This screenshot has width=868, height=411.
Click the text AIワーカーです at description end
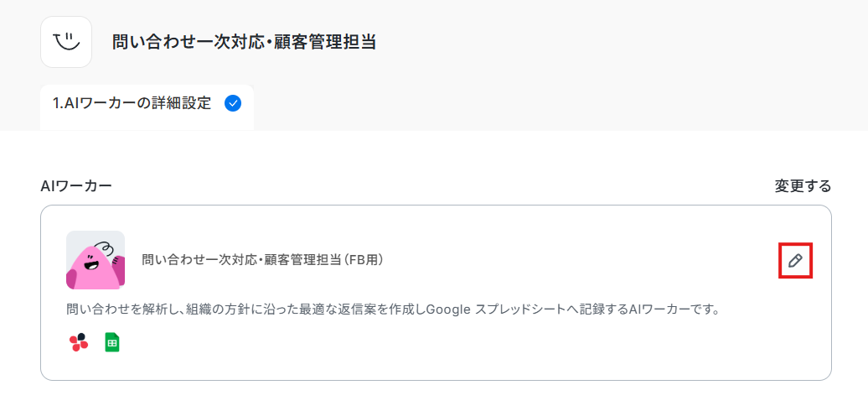coord(674,309)
